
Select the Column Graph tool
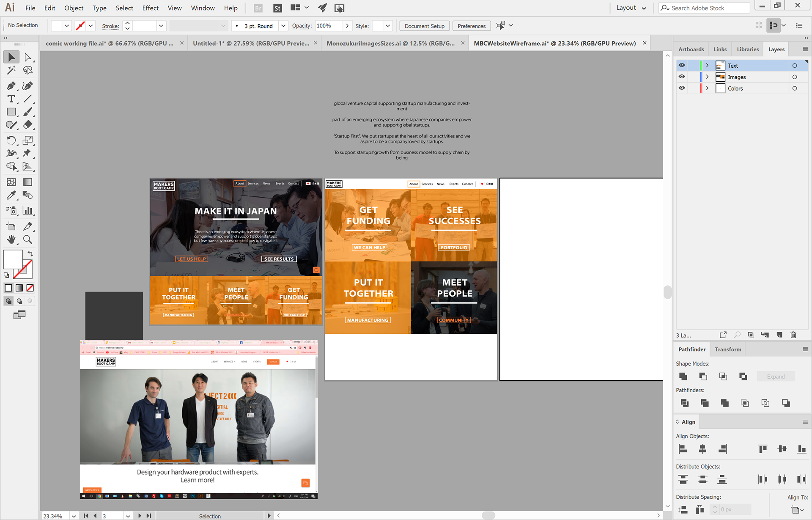tap(27, 211)
